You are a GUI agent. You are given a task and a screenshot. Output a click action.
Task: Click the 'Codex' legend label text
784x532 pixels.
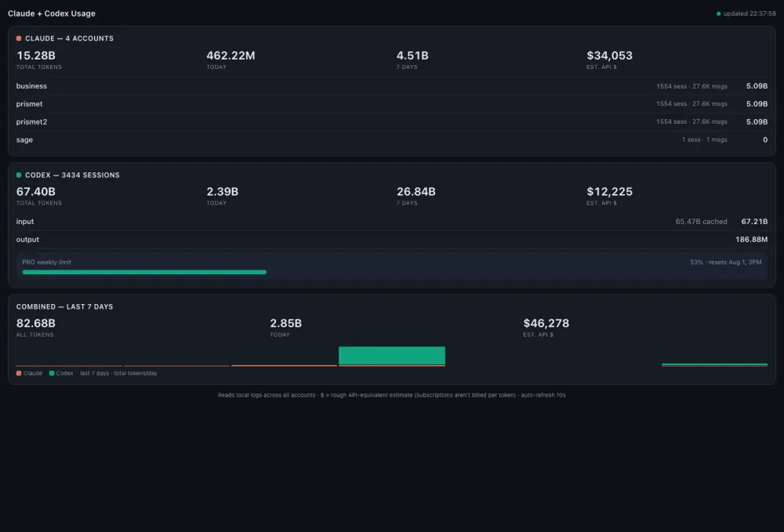[64, 373]
